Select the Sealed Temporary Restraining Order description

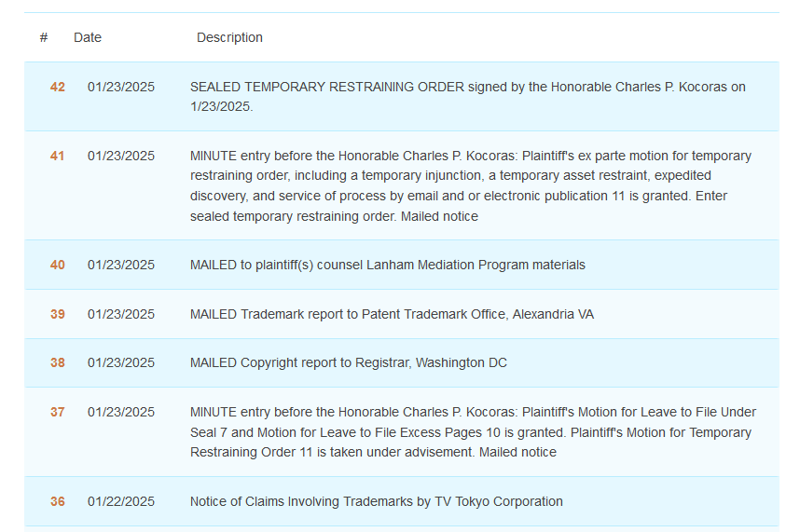tap(467, 96)
